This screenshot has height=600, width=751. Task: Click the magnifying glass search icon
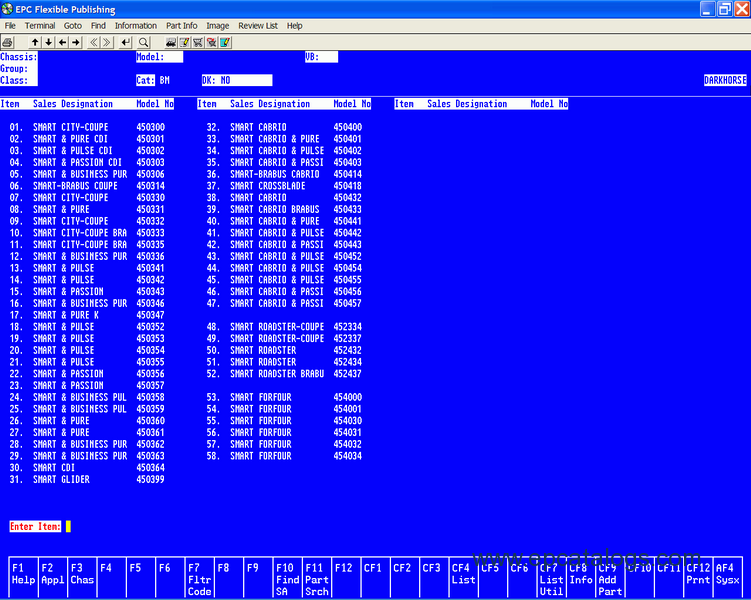click(144, 42)
